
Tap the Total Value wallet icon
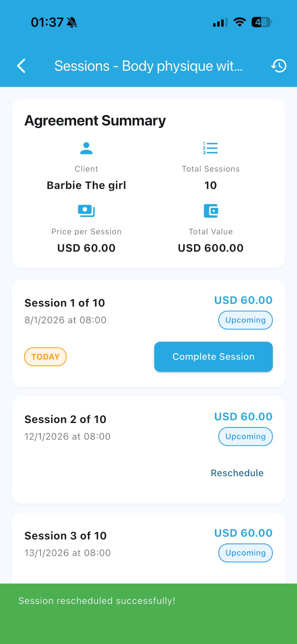tap(211, 211)
